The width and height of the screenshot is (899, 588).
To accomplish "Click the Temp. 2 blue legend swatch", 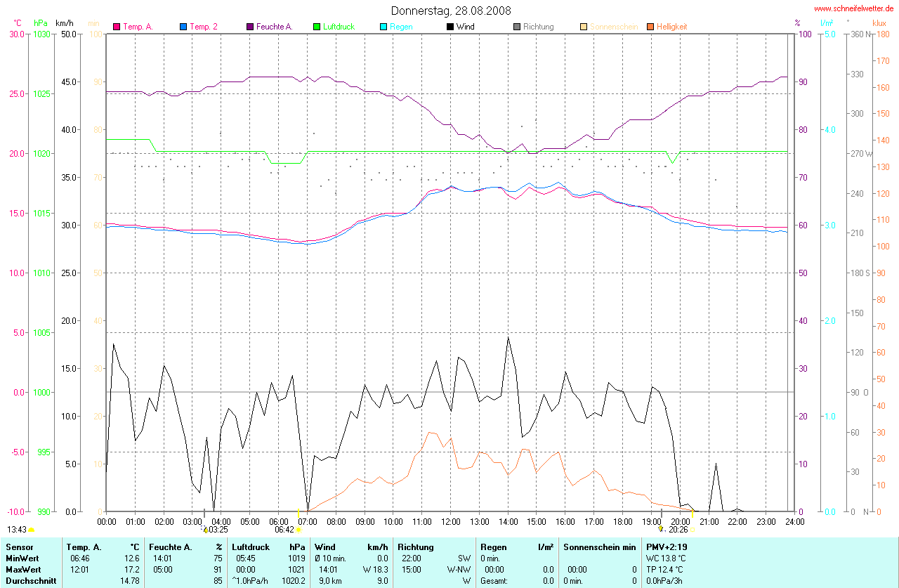I will tap(183, 27).
